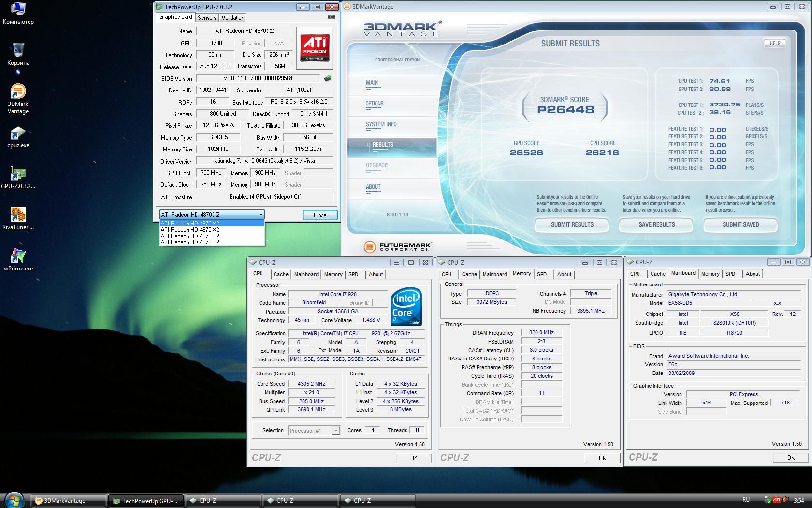
Task: Go to UPGRADE in 3DMark Vantage sidebar
Action: [377, 165]
